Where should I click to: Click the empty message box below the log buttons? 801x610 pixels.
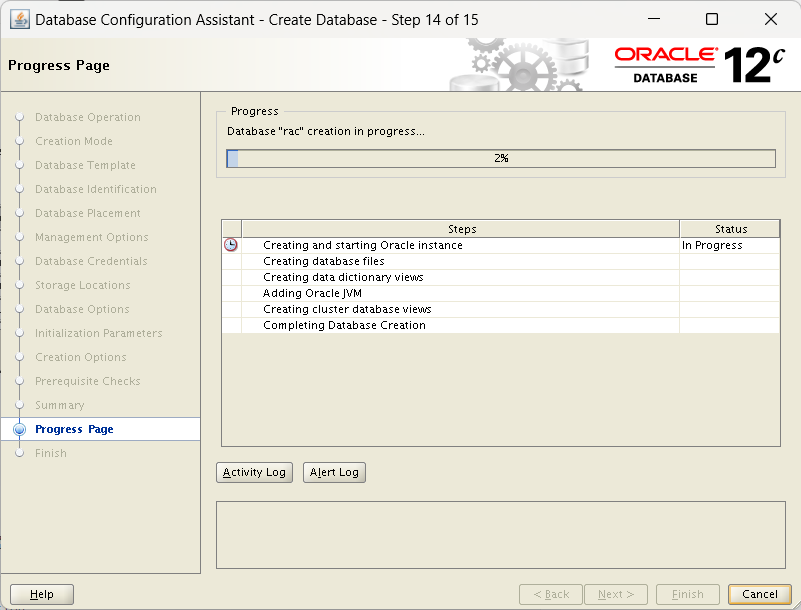pyautogui.click(x=501, y=535)
